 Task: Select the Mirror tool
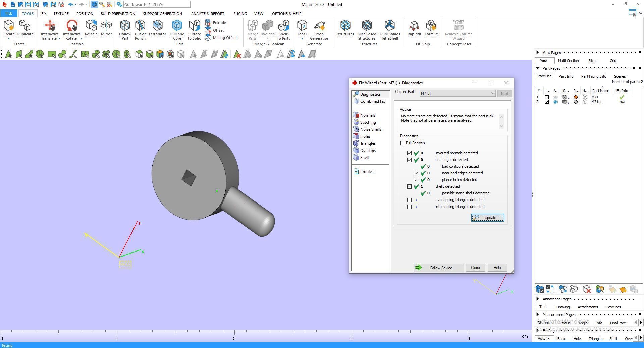click(106, 28)
